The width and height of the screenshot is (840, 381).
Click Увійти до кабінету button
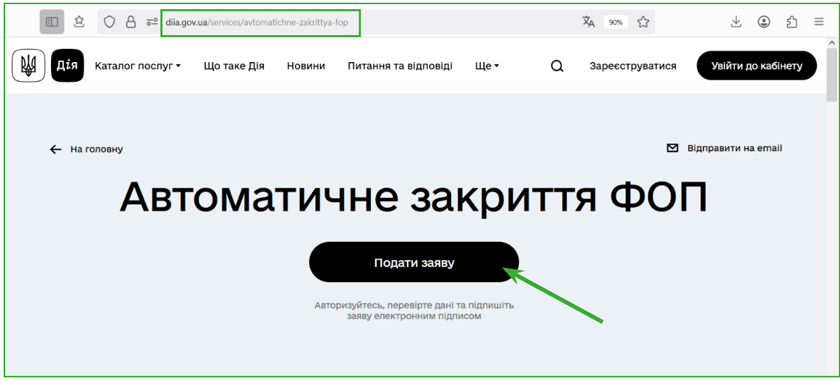tap(757, 66)
